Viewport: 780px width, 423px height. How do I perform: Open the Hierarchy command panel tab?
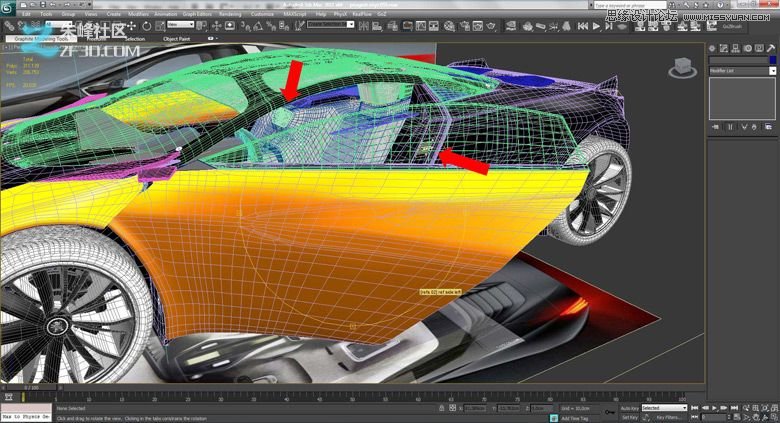[x=735, y=48]
